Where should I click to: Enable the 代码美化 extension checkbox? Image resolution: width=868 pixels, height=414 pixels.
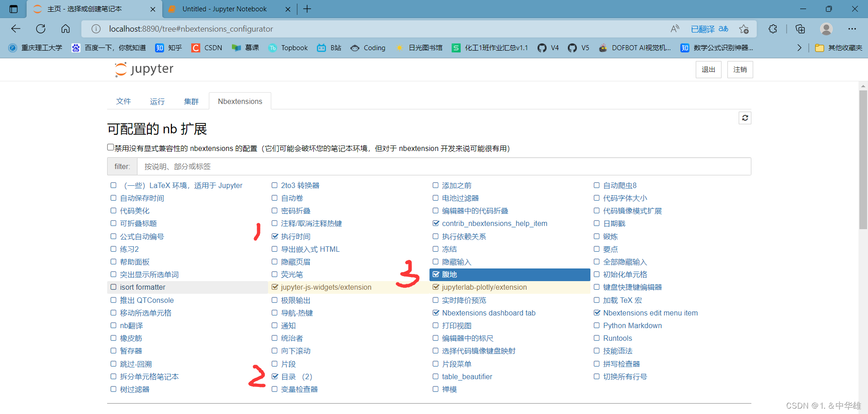(x=113, y=211)
